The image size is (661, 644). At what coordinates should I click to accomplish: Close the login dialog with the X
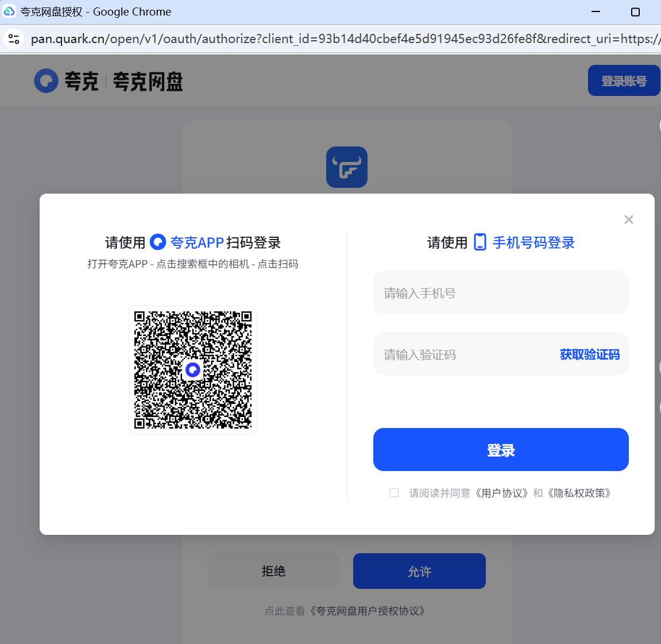(x=628, y=219)
